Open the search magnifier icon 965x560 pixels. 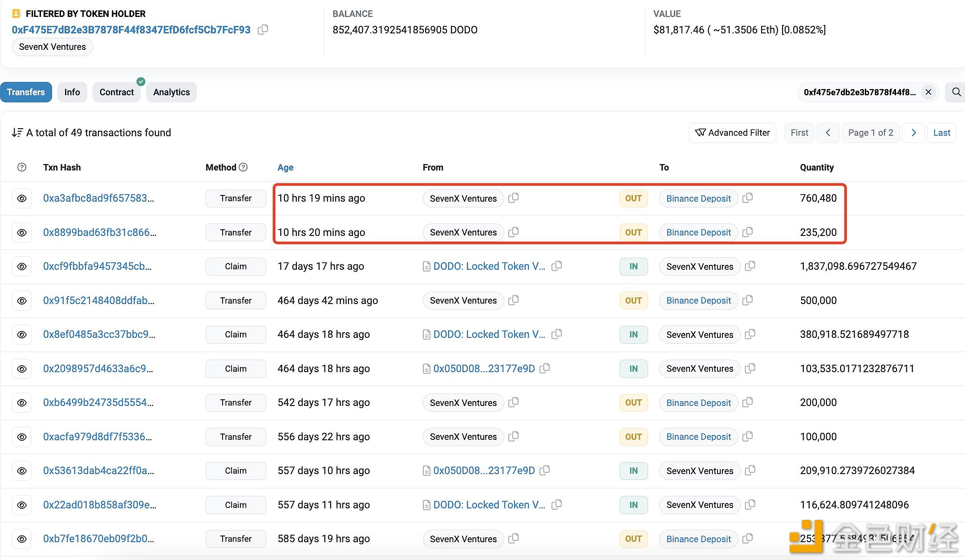tap(956, 92)
